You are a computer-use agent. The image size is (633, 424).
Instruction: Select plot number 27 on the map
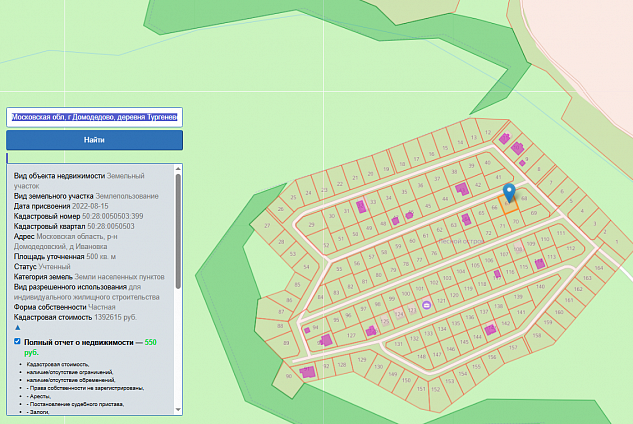(267, 226)
